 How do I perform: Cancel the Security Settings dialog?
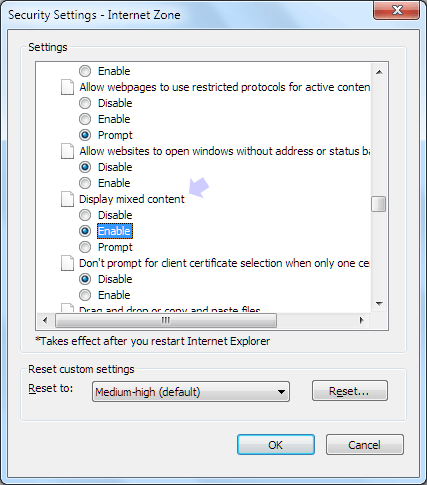[365, 445]
